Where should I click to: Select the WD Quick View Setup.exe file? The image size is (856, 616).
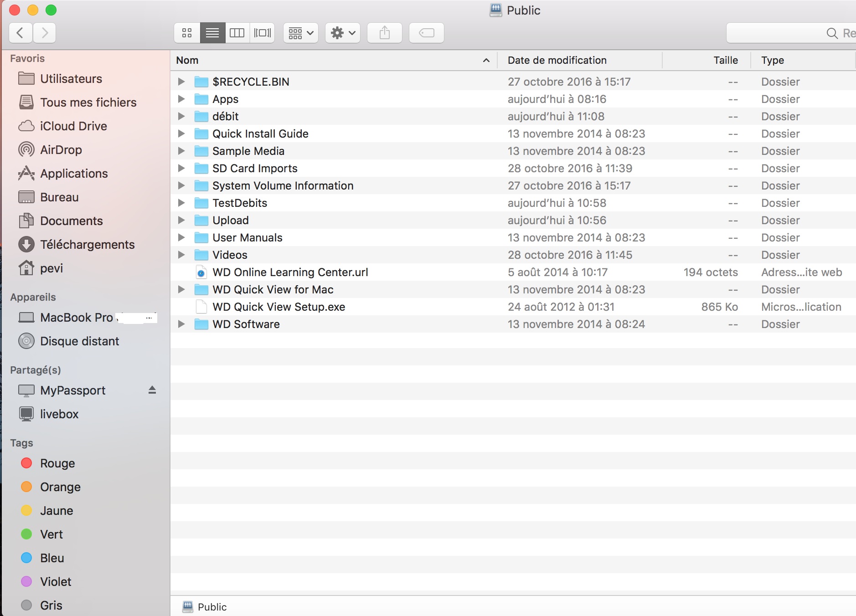tap(278, 307)
